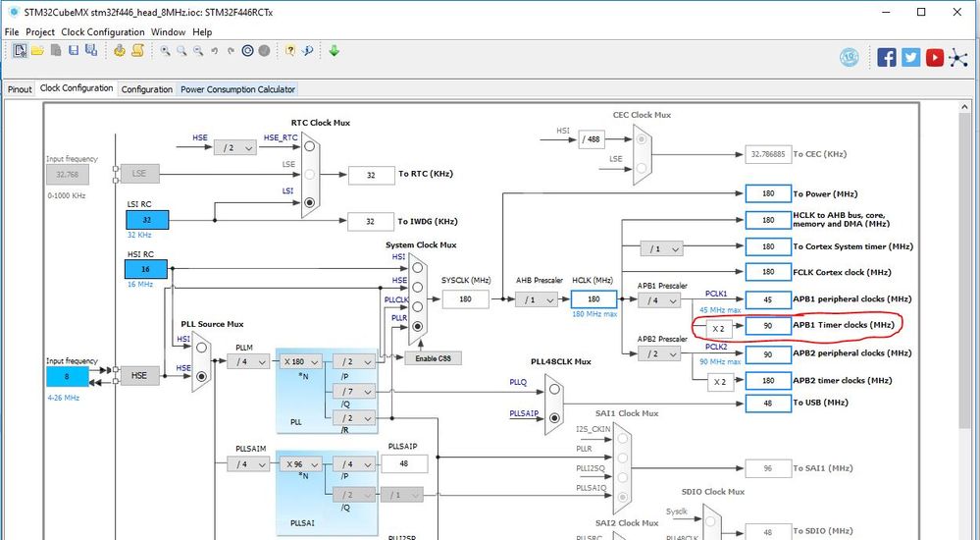Screen dimensions: 980x540
Task: Open the YouTube link icon
Action: 934,58
